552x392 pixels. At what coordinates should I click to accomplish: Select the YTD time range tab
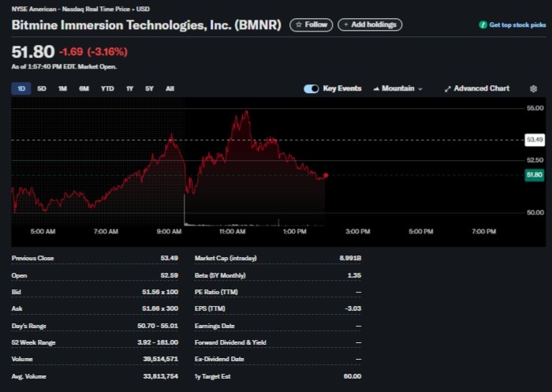click(x=107, y=88)
